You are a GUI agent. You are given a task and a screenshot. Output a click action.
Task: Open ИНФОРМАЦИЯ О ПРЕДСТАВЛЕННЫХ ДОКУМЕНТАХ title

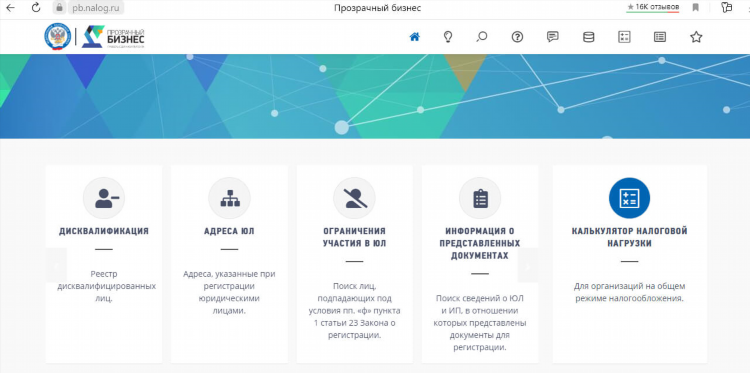point(480,243)
